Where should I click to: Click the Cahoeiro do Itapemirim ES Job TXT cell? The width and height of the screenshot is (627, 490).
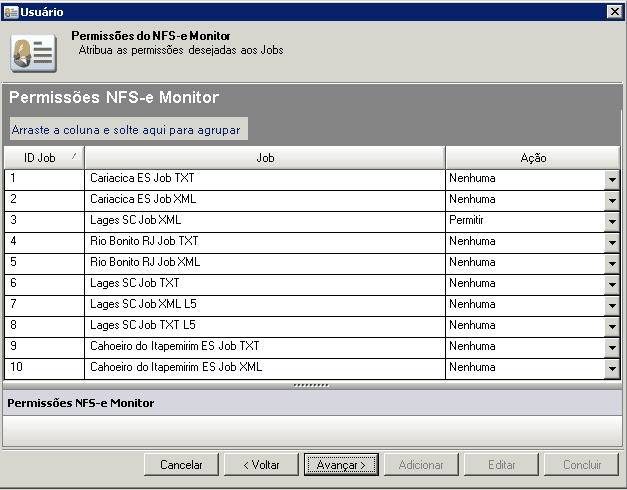(264, 346)
